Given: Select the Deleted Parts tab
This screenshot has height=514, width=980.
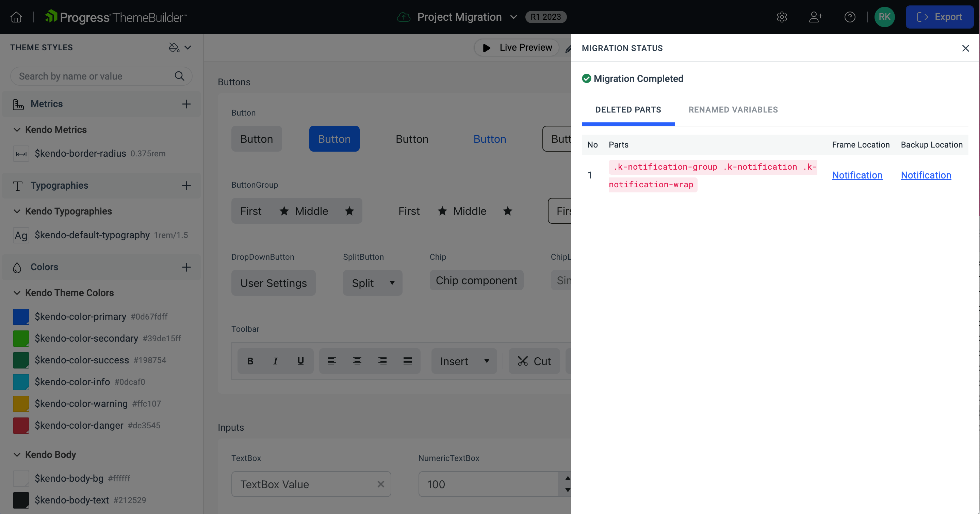Looking at the screenshot, I should [x=628, y=109].
